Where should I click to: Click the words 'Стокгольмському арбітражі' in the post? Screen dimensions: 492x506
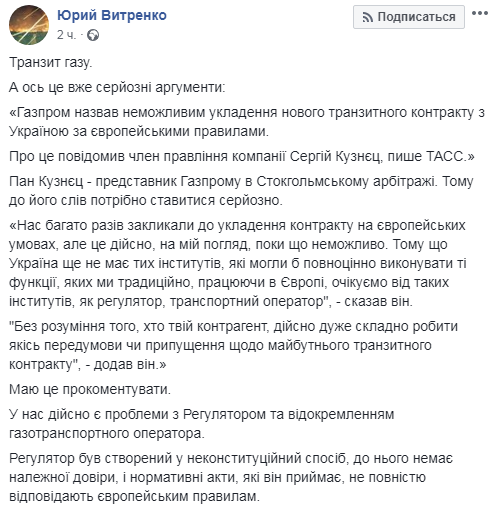[x=346, y=182]
